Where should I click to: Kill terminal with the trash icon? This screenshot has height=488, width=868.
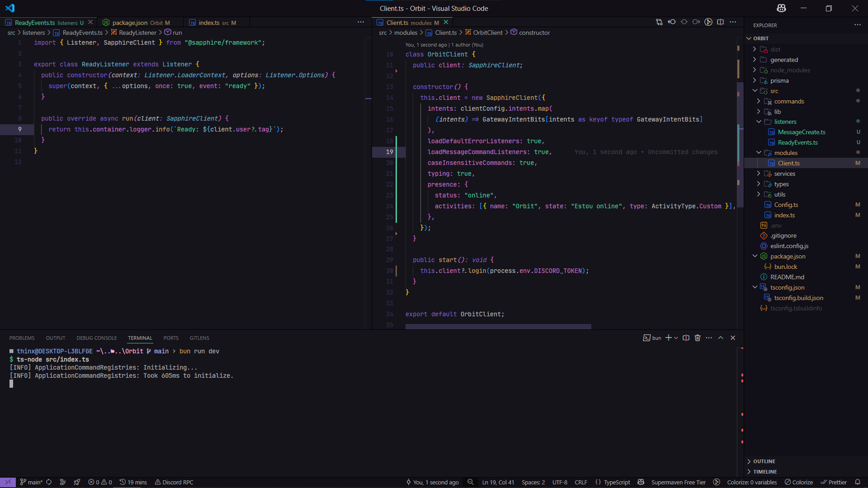coord(698,338)
